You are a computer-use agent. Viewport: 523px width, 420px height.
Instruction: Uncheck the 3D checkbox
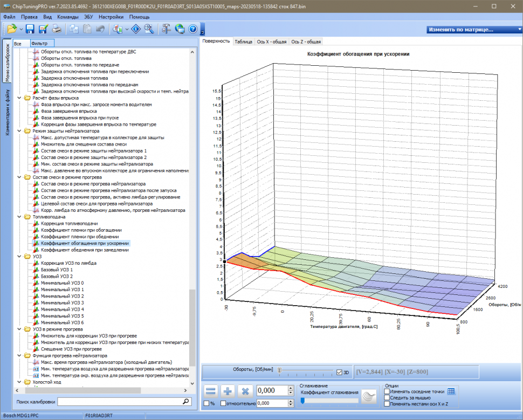tap(339, 372)
